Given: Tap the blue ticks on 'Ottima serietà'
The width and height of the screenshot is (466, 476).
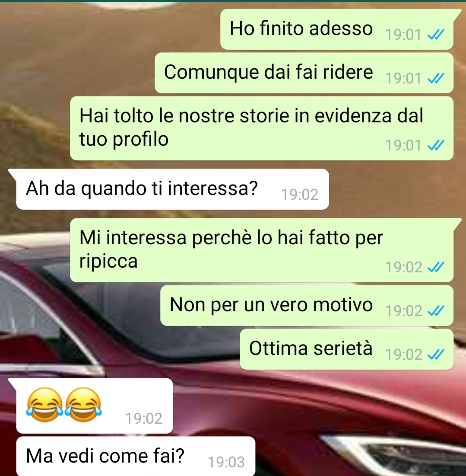Looking at the screenshot, I should click(x=436, y=355).
